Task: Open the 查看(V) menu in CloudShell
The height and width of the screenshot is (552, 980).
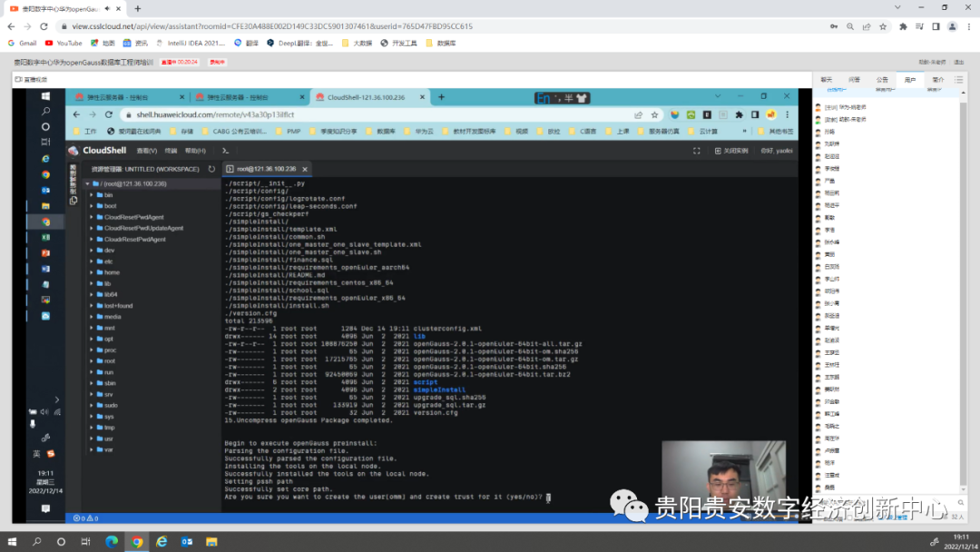Action: click(x=147, y=151)
